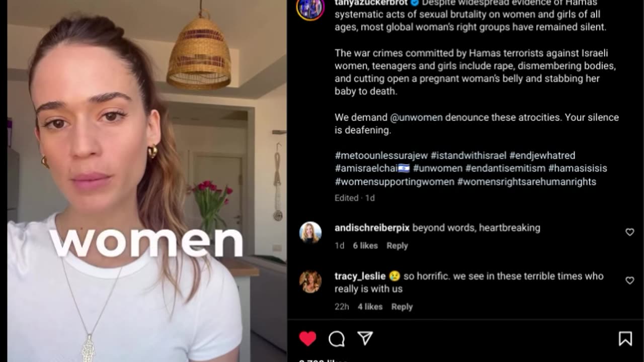Open the tracy_leslie username link

tap(360, 276)
